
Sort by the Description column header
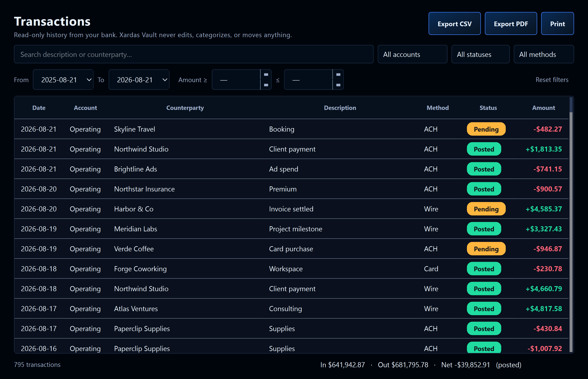[340, 108]
